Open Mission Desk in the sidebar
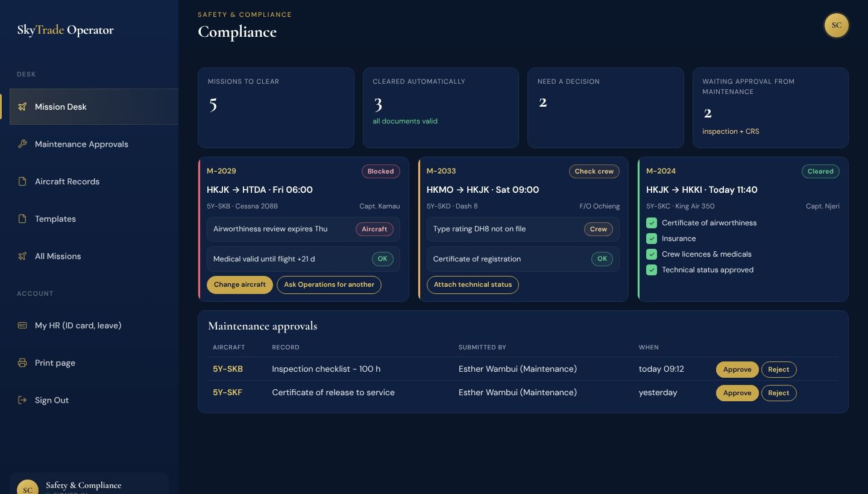This screenshot has height=494, width=868. 94,107
